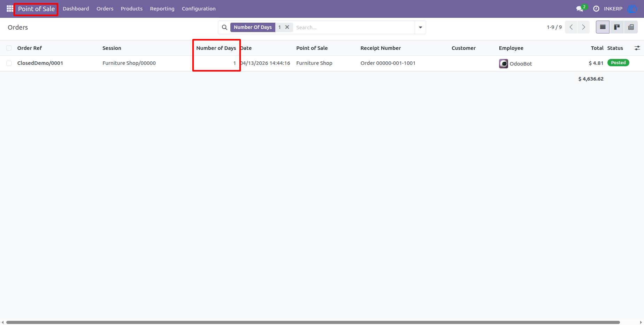Image resolution: width=644 pixels, height=325 pixels.
Task: Click the horizontal scrollbar at bottom
Action: pyautogui.click(x=313, y=322)
